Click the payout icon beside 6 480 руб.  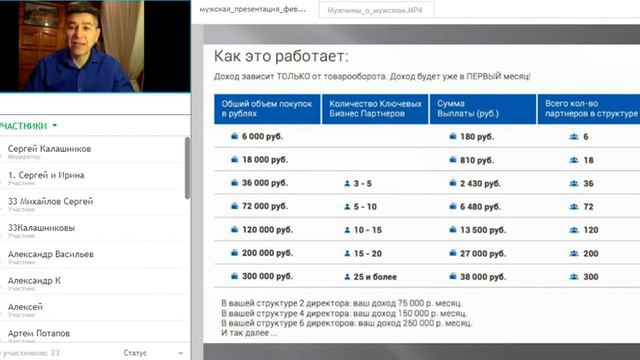pyautogui.click(x=453, y=206)
